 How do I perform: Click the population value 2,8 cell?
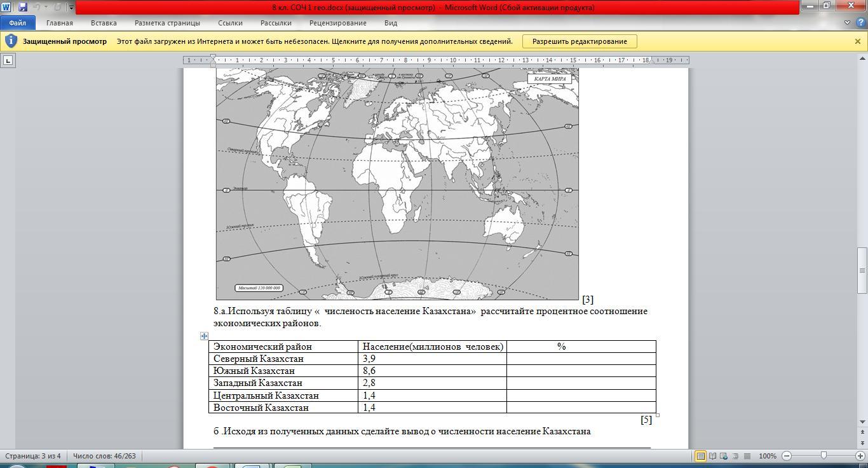coord(432,383)
